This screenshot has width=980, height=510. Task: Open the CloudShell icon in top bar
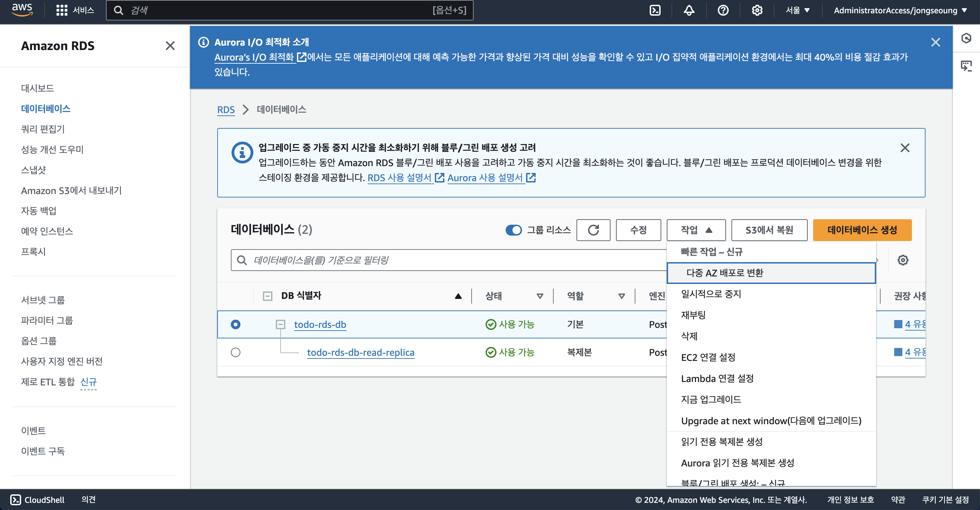coord(655,10)
